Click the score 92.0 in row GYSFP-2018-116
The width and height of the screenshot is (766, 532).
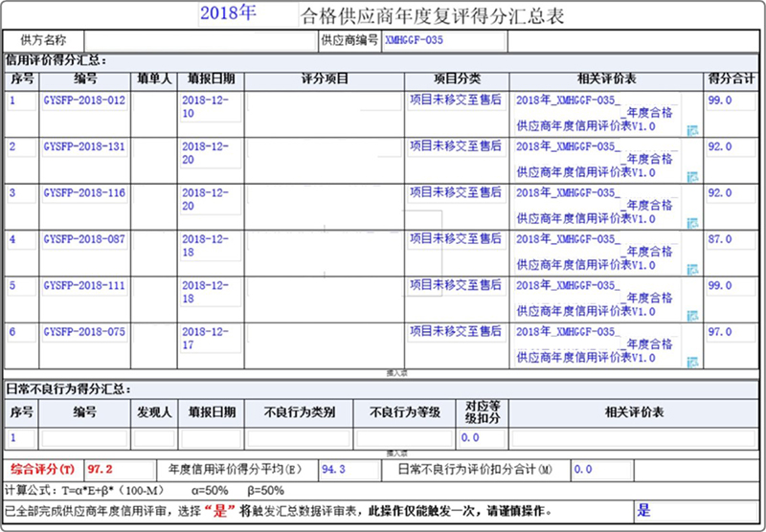click(731, 193)
